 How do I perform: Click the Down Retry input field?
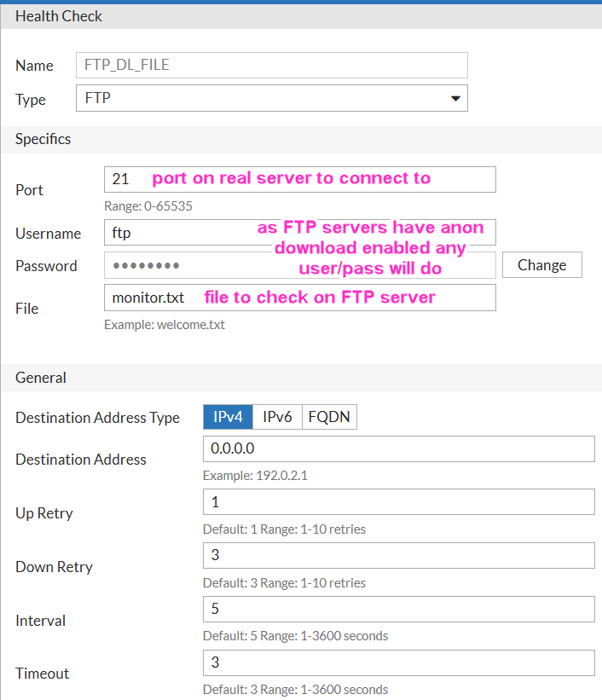(399, 555)
